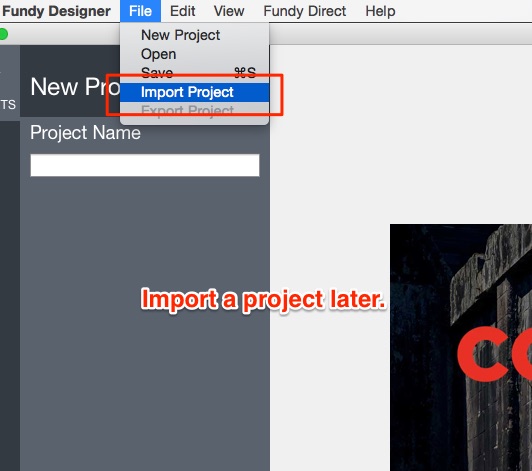532x471 pixels.
Task: Click the New Project panel heading
Action: tap(75, 87)
